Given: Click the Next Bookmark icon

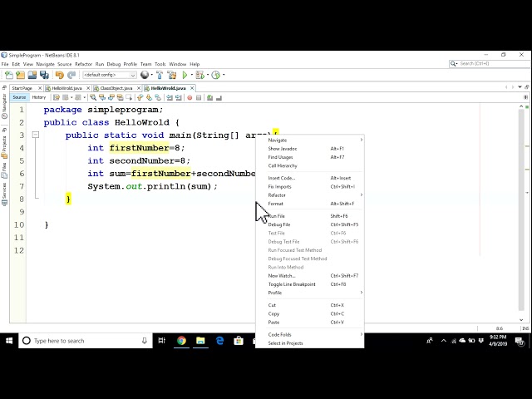Looking at the screenshot, I should (149, 98).
